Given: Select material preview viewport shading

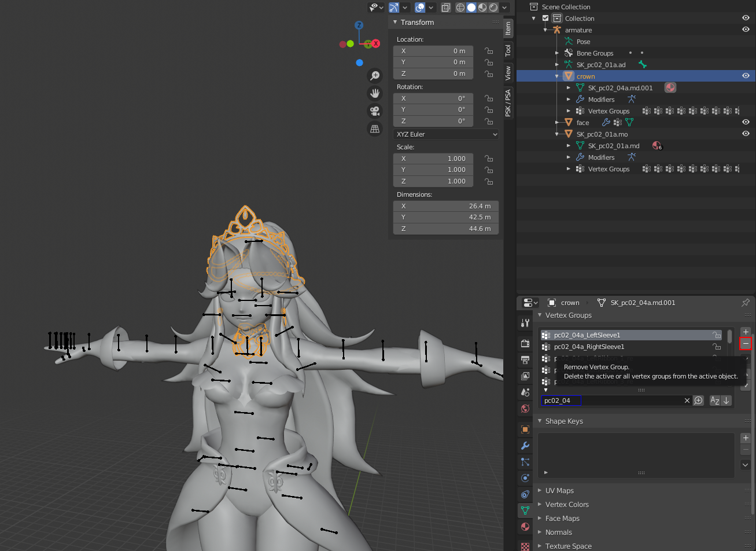Looking at the screenshot, I should [x=482, y=8].
